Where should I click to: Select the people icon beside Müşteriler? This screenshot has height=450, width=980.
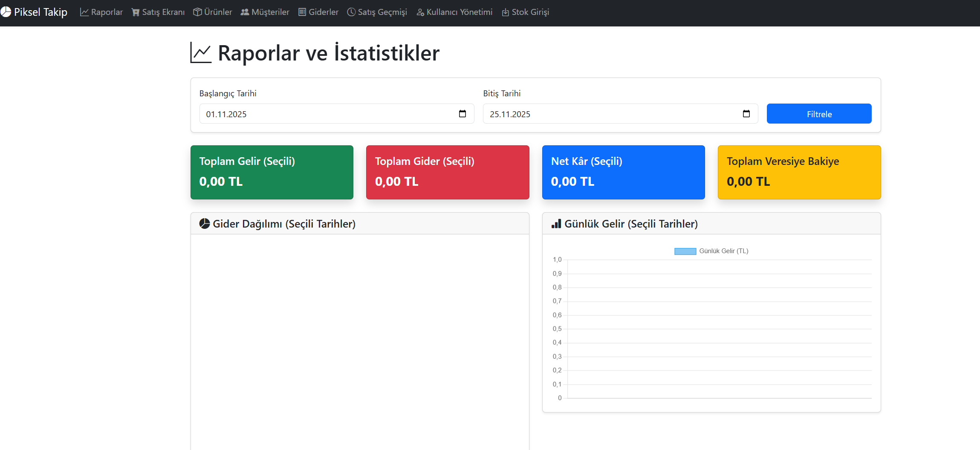(x=245, y=12)
